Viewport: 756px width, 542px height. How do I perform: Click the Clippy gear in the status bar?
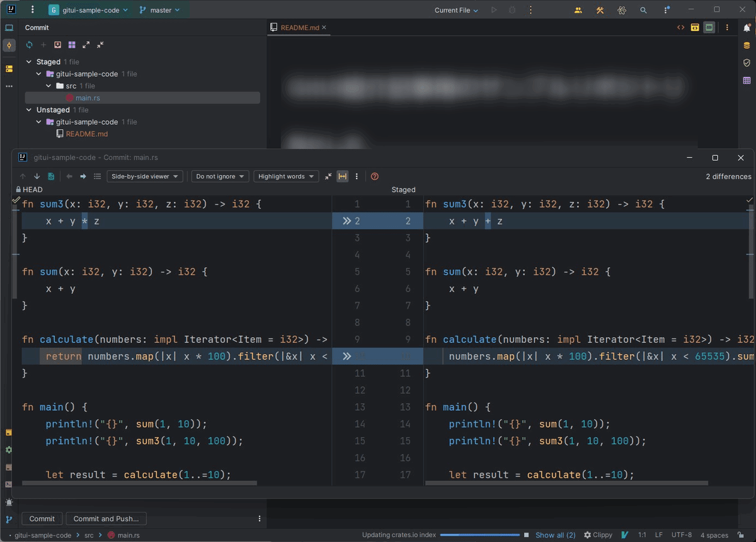(x=586, y=534)
